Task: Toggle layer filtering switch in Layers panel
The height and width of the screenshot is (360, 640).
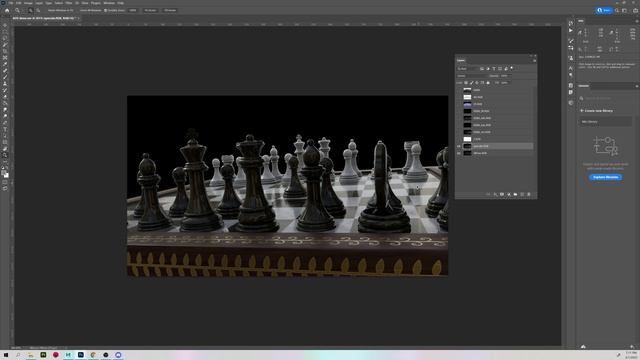Action: click(512, 68)
